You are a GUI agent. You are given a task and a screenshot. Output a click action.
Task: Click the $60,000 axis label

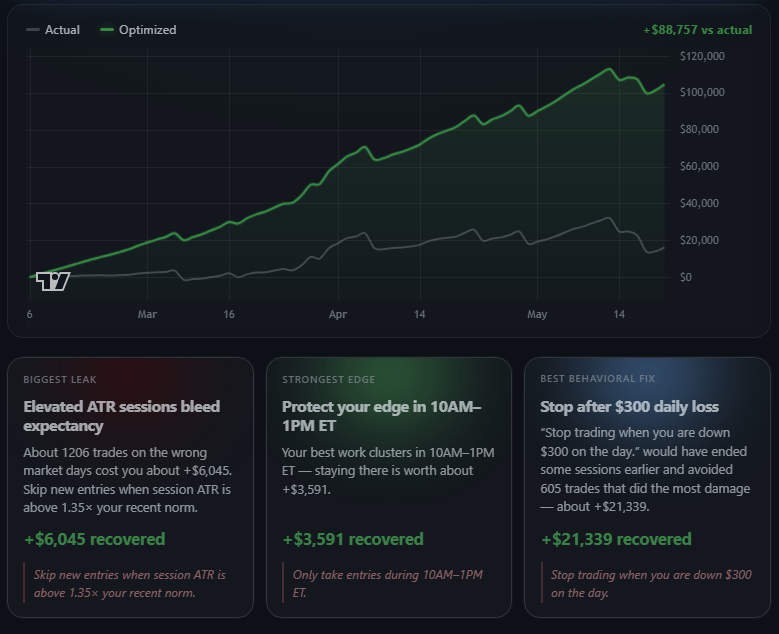coord(699,166)
